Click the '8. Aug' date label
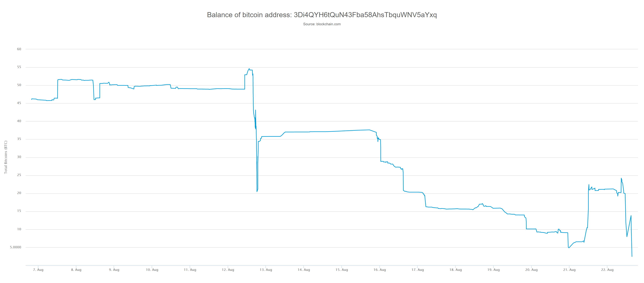 (76, 270)
